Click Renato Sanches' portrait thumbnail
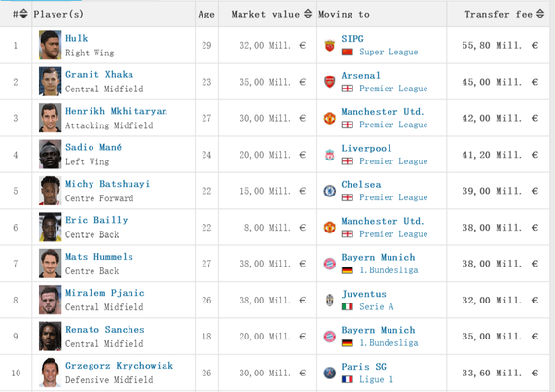The image size is (555, 392). point(50,337)
